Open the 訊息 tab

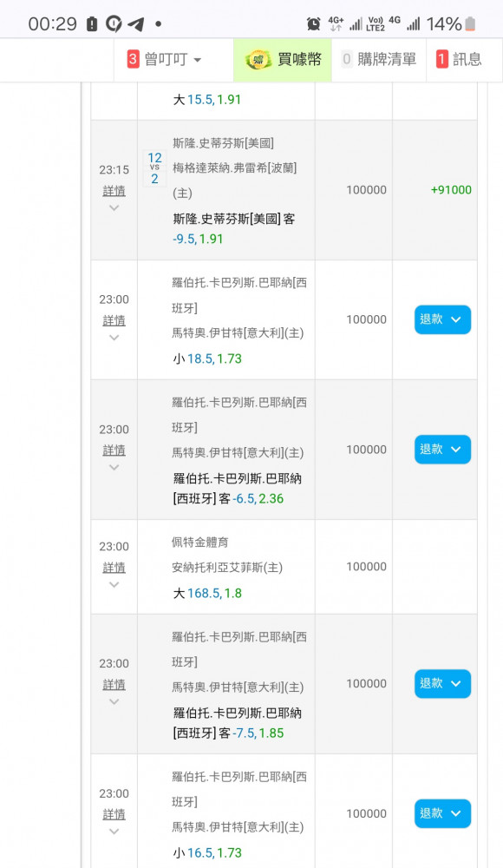click(459, 60)
